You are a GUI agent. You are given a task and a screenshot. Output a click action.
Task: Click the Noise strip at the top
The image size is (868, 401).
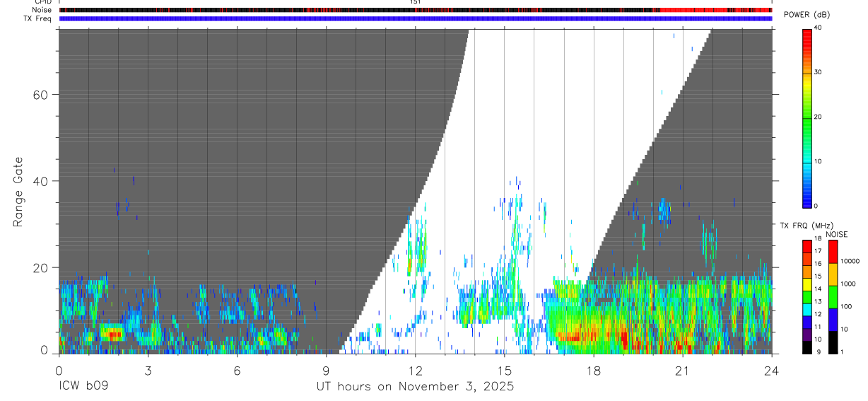(x=416, y=10)
